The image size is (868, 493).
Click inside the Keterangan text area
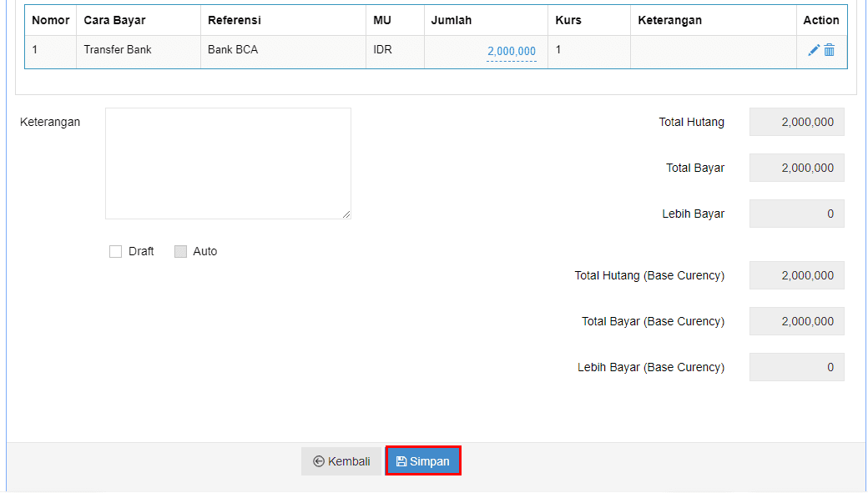point(228,163)
